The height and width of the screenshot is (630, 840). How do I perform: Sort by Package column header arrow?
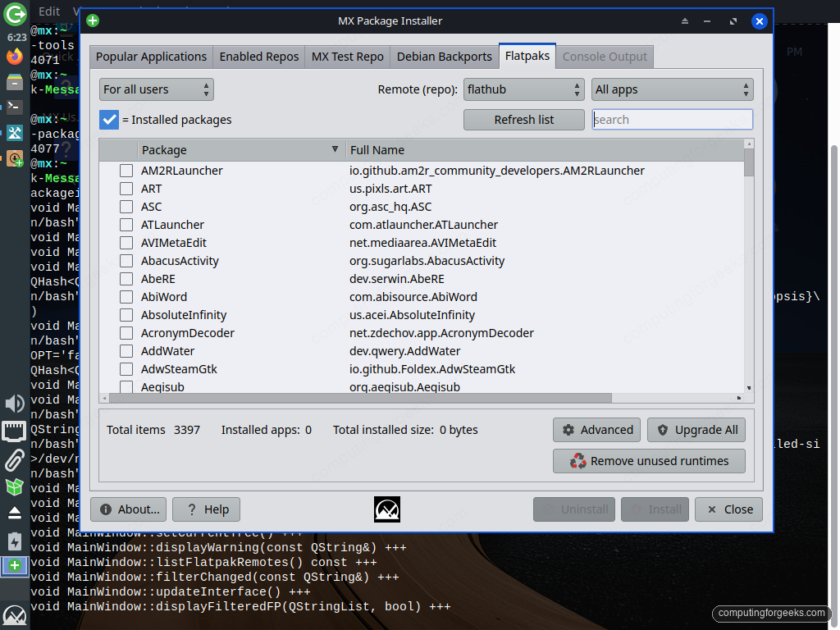click(x=335, y=149)
